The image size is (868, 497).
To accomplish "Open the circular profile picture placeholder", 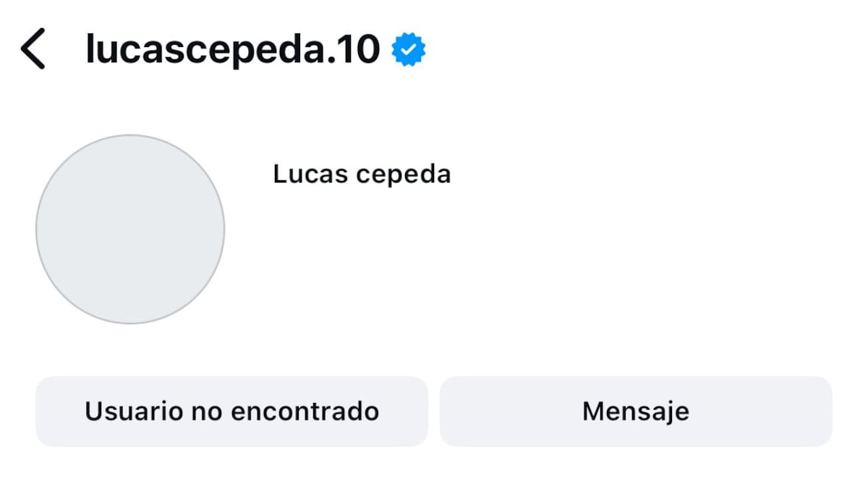I will point(131,229).
